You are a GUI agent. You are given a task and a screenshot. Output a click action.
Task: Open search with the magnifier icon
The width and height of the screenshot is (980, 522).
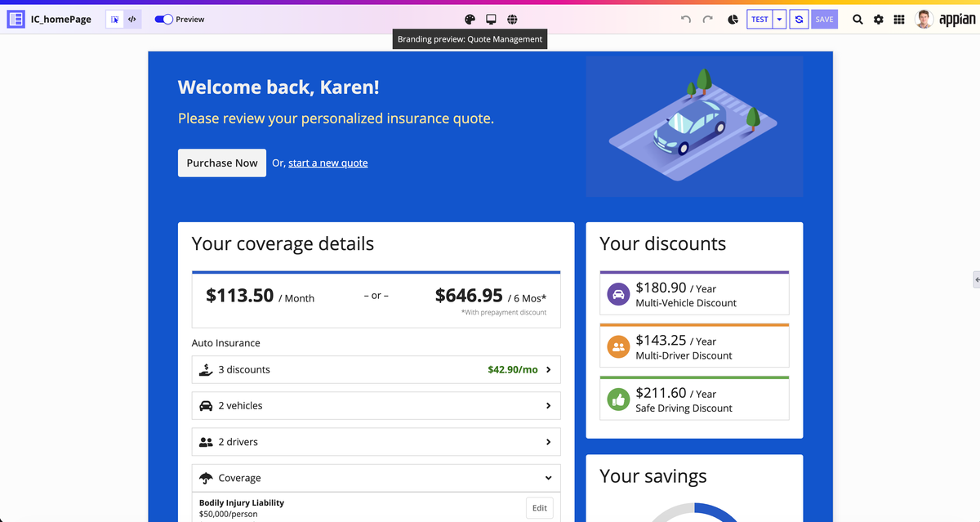coord(857,20)
